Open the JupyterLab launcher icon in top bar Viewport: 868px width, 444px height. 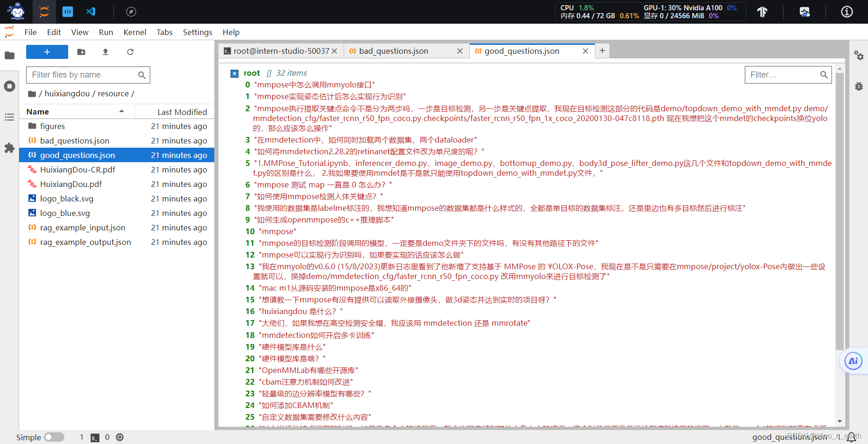44,12
